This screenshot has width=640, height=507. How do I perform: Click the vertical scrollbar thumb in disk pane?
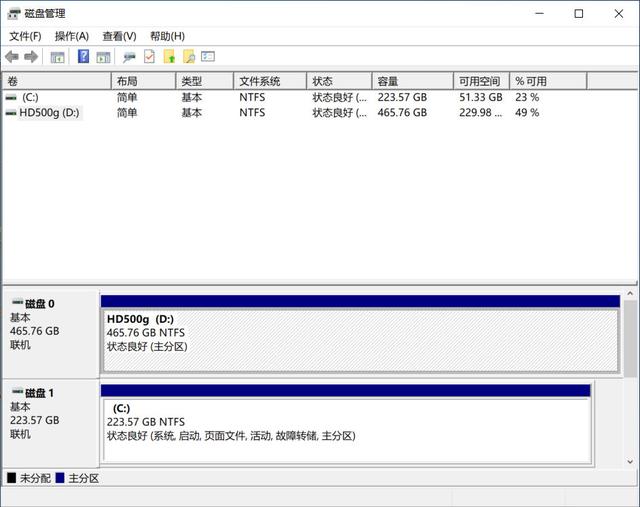point(630,338)
